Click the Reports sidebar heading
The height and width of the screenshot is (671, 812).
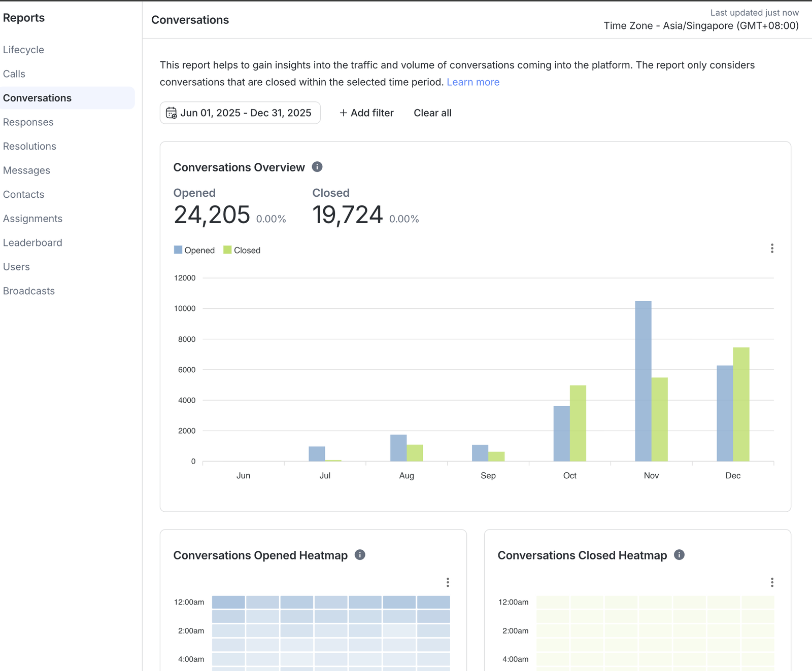[24, 18]
